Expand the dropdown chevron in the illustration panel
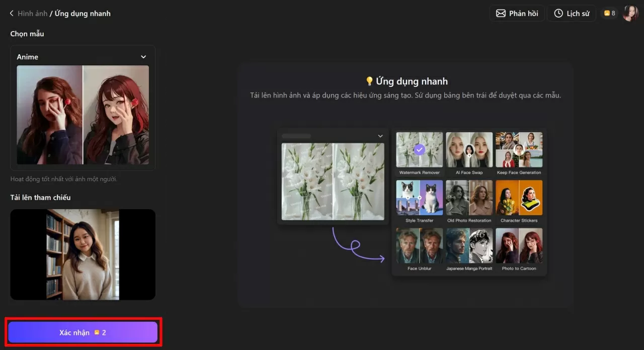The height and width of the screenshot is (350, 644). pyautogui.click(x=380, y=136)
